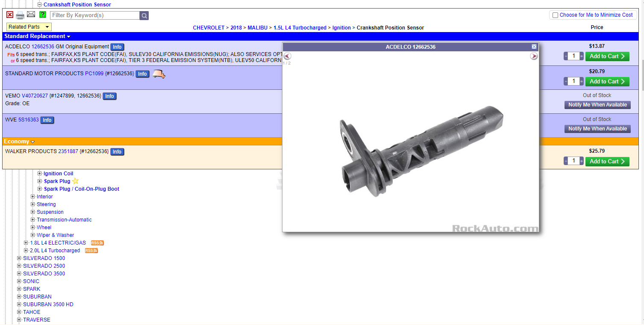Close the ACDELCO 12662536 image popup
This screenshot has width=644, height=325.
click(534, 47)
